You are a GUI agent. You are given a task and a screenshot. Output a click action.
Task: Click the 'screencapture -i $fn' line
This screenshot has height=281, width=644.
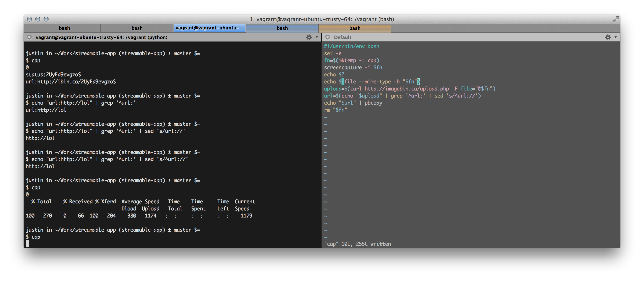[353, 67]
